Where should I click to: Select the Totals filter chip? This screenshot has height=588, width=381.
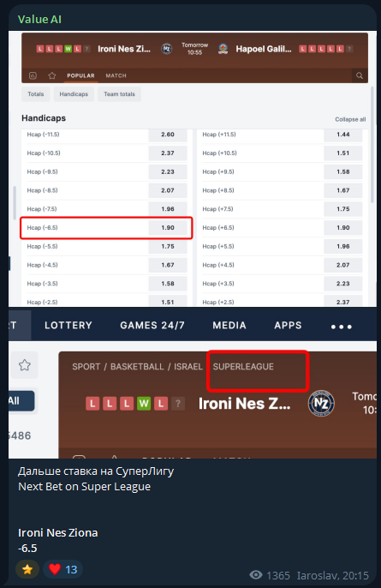point(36,94)
